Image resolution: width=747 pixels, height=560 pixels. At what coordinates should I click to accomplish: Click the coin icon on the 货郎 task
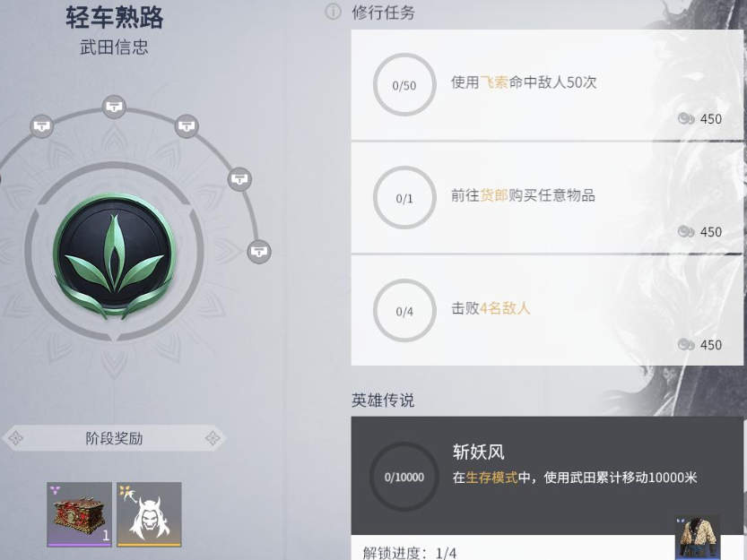pos(685,231)
